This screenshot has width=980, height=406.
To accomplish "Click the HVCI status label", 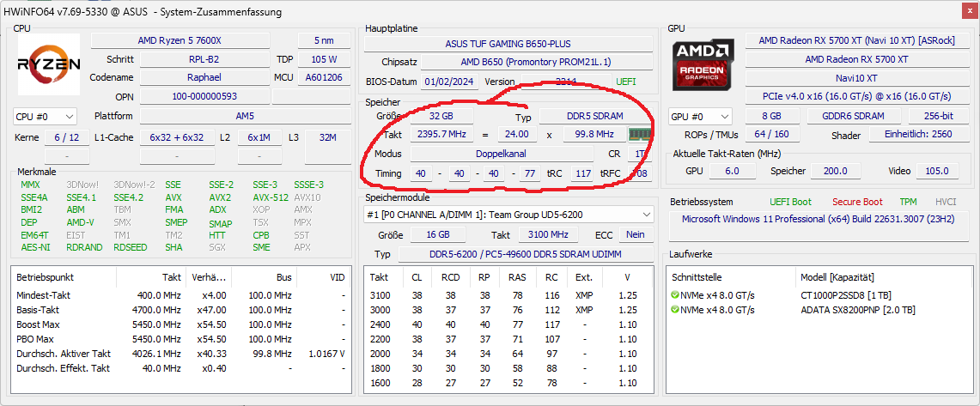I will pos(946,202).
